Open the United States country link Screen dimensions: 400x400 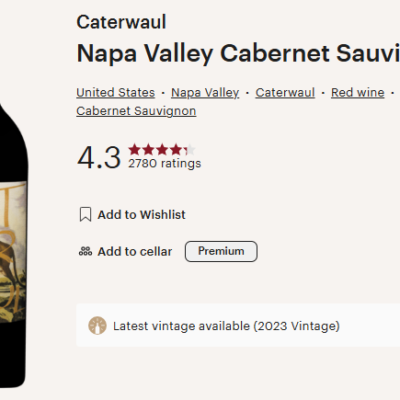(x=116, y=92)
